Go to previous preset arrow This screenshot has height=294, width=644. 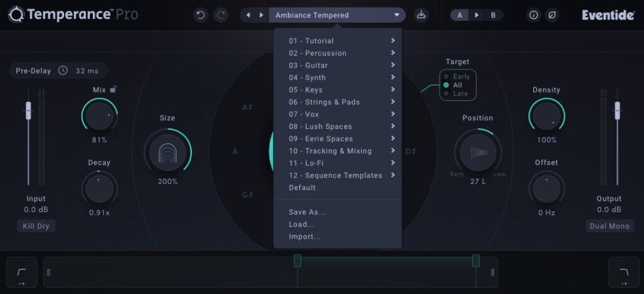[x=248, y=15]
